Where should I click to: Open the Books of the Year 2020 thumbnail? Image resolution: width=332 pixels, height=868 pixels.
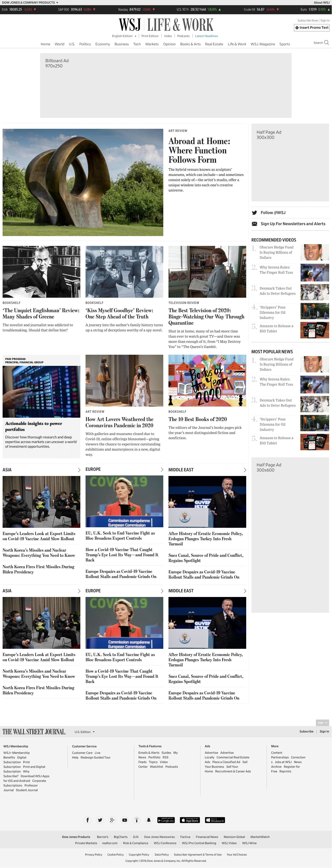[x=207, y=380]
